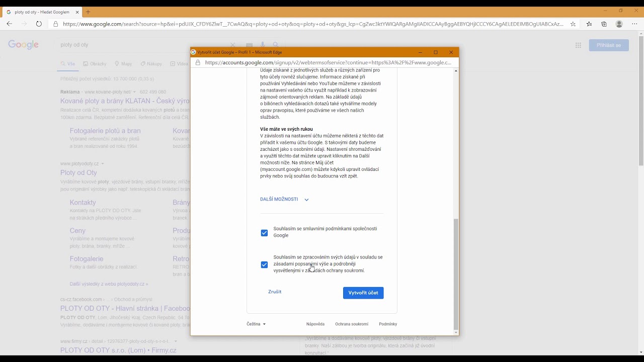This screenshot has height=362, width=644.
Task: Open a new tab with the plus icon
Action: coord(88,12)
